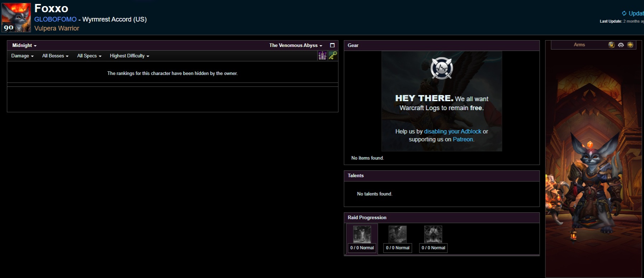The width and height of the screenshot is (644, 278).
Task: Open the WoW Armory W icon
Action: pyautogui.click(x=612, y=45)
